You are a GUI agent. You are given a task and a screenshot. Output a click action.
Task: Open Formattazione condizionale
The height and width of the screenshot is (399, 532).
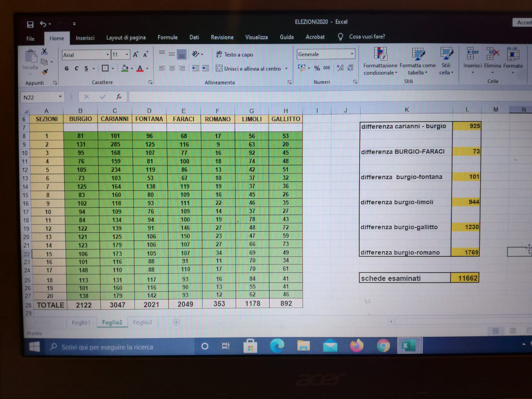[x=380, y=62]
